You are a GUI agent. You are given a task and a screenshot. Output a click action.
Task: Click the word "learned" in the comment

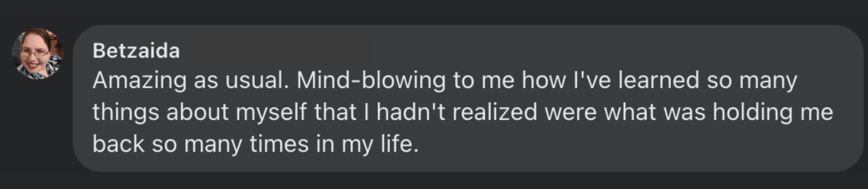tap(659, 80)
